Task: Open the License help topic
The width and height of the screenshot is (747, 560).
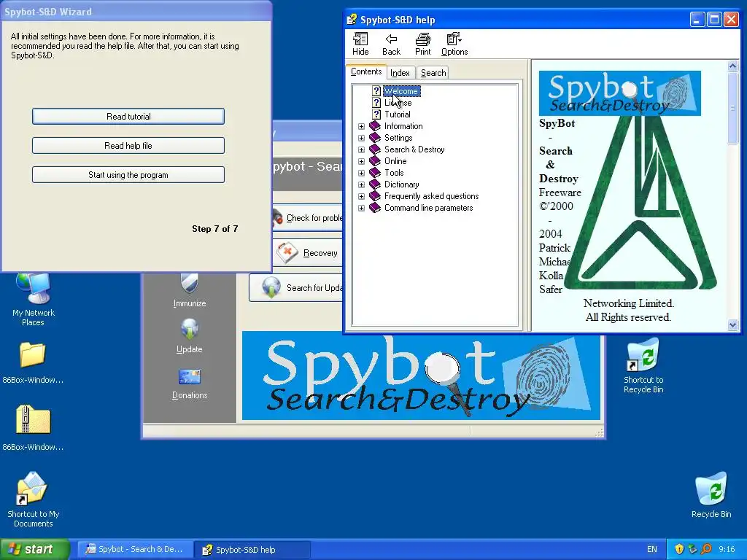Action: pos(398,103)
